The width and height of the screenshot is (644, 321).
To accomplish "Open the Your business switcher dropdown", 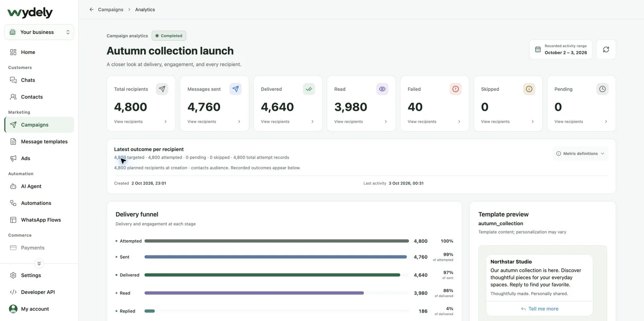I will click(39, 32).
